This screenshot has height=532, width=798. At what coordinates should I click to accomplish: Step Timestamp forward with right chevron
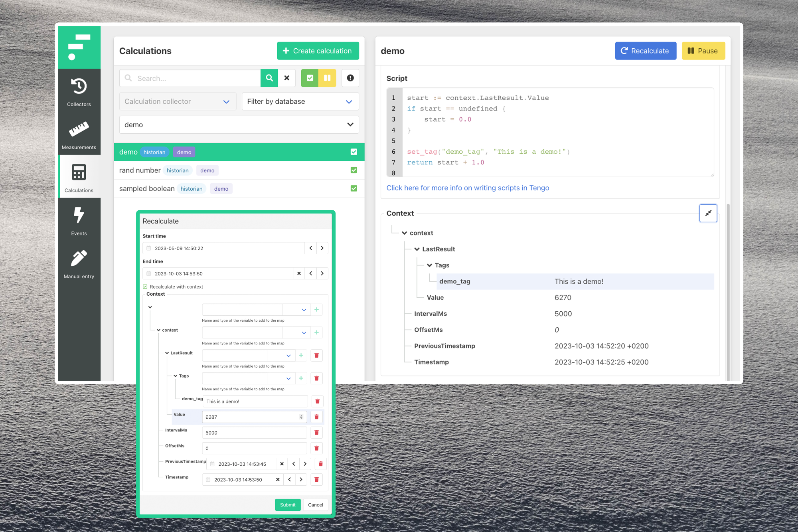click(x=301, y=479)
